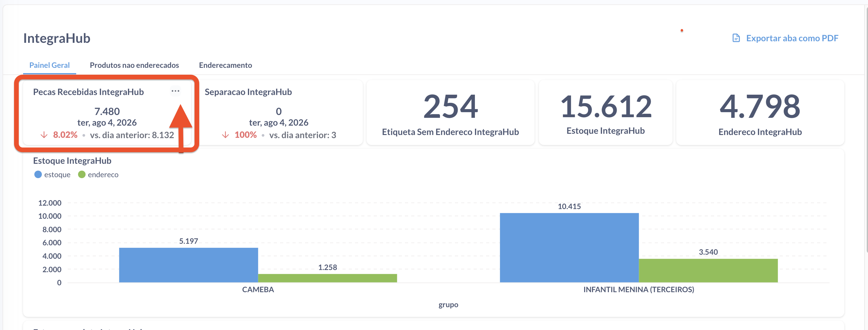The image size is (868, 330).
Task: Open the Produtos nao enderecados tab
Action: click(x=135, y=65)
